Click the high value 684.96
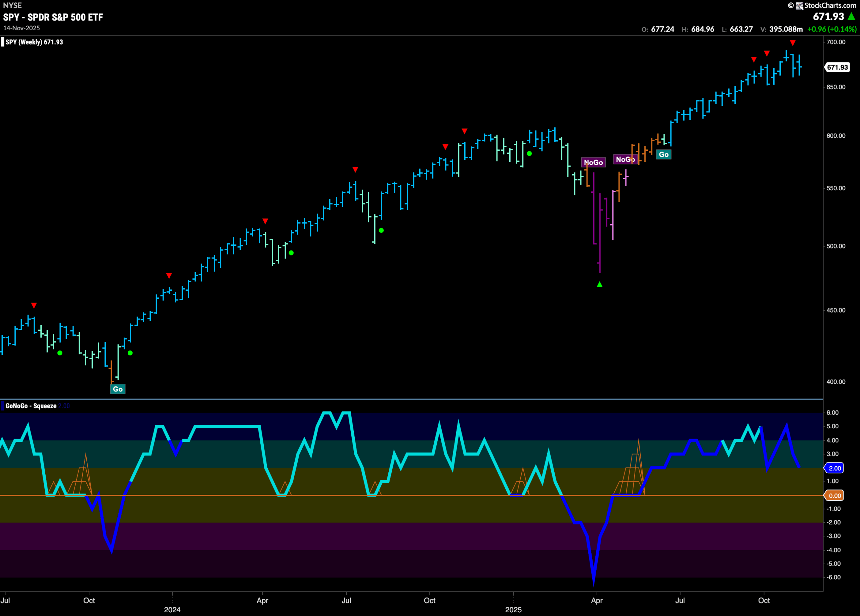Screen dimensions: 860x616 (x=703, y=29)
